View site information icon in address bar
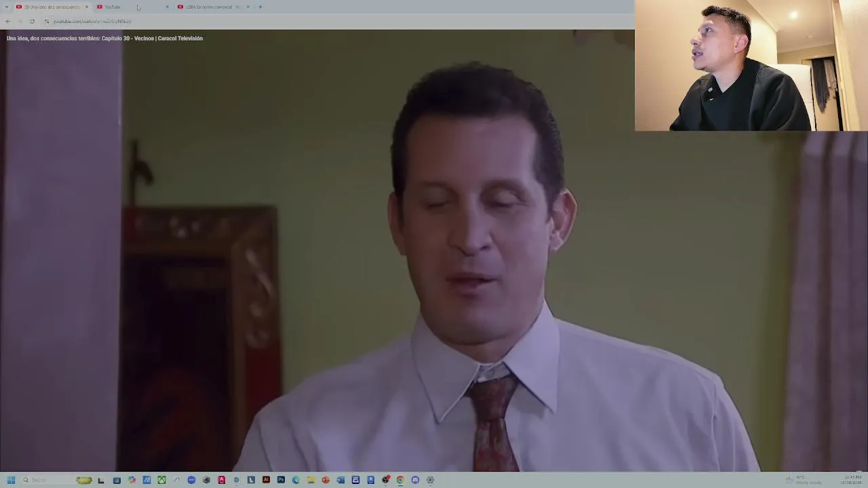Screen dimensions: 868x488 click(x=46, y=21)
